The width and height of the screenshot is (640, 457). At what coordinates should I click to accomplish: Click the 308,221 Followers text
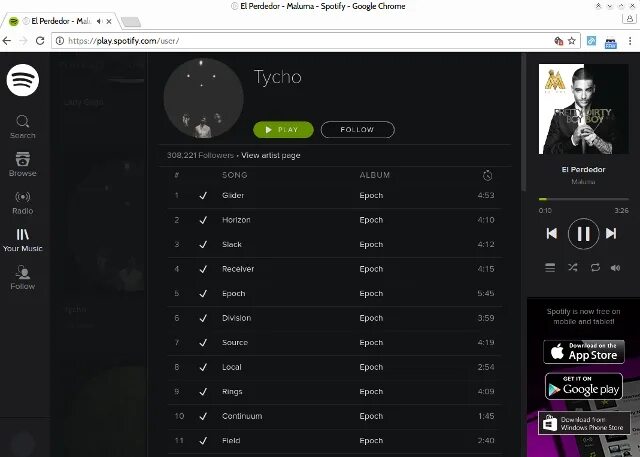click(x=200, y=155)
